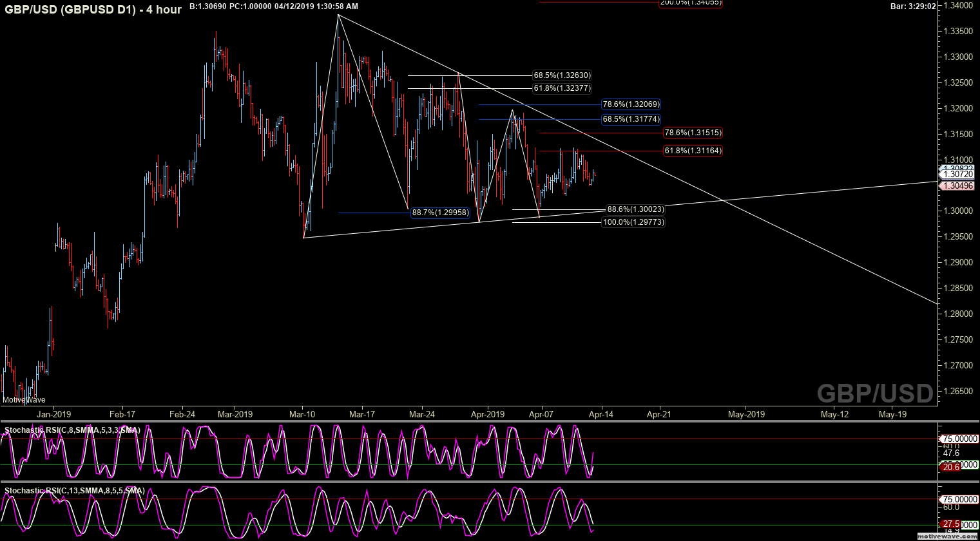Click the Feb-24 date axis label
The height and width of the screenshot is (541, 980).
pos(182,414)
